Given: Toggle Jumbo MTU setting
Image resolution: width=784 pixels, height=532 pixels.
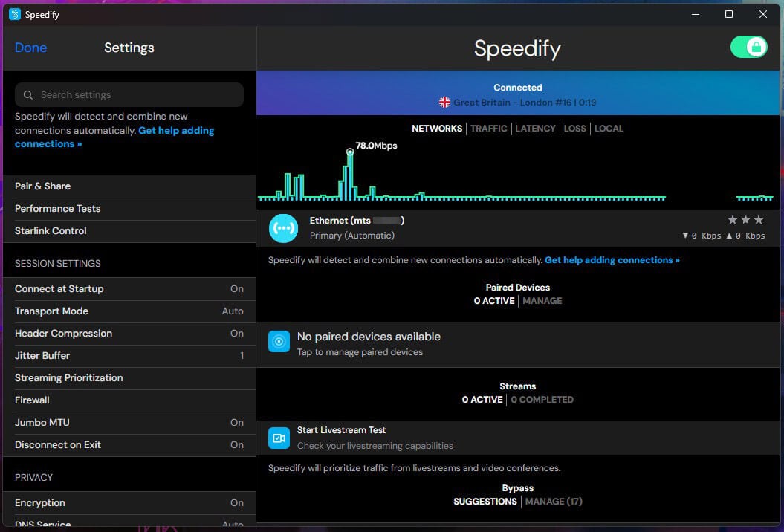Looking at the screenshot, I should coord(129,423).
